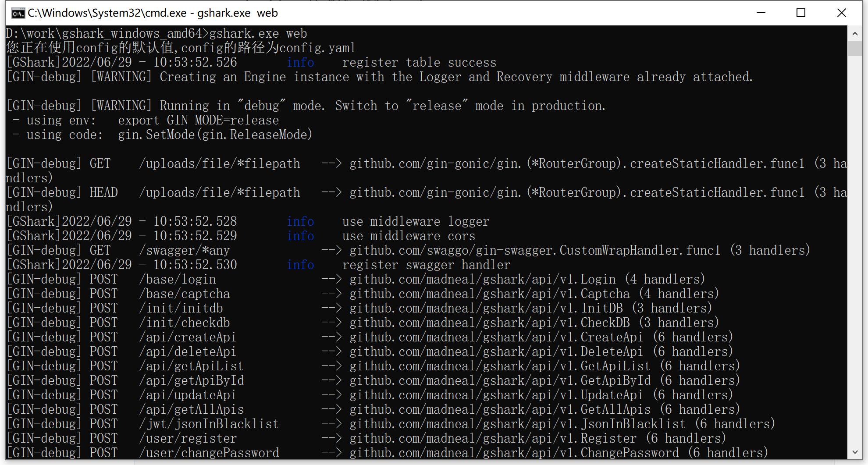Click the scrollbar up arrow
The image size is (868, 465).
click(x=854, y=33)
